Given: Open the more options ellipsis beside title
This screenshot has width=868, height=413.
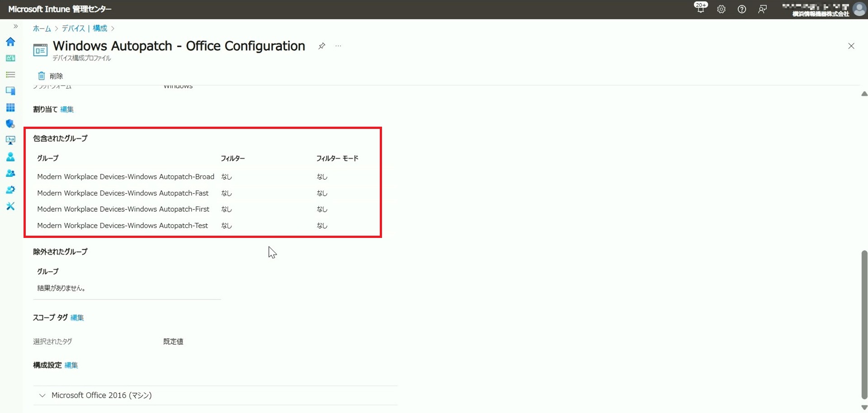Looking at the screenshot, I should 338,46.
